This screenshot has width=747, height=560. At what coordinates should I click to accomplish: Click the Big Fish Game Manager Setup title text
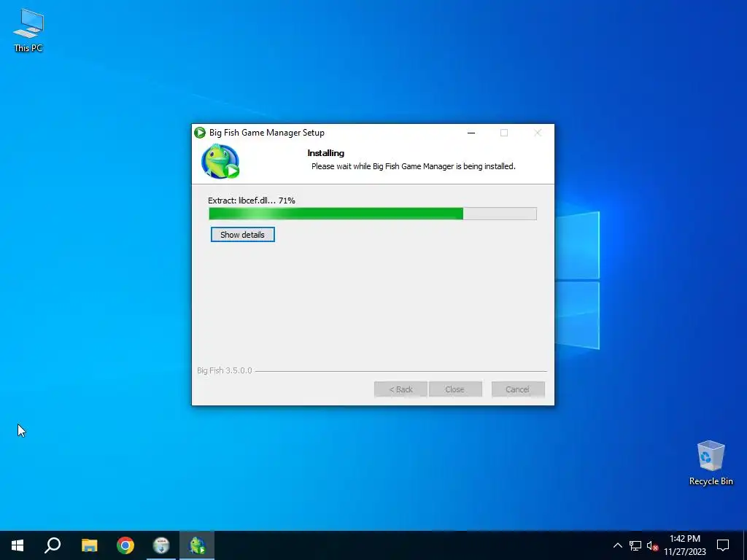267,133
